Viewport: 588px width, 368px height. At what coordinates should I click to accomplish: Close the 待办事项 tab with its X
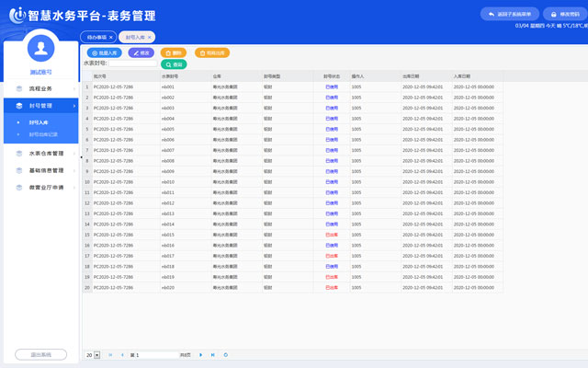[112, 37]
